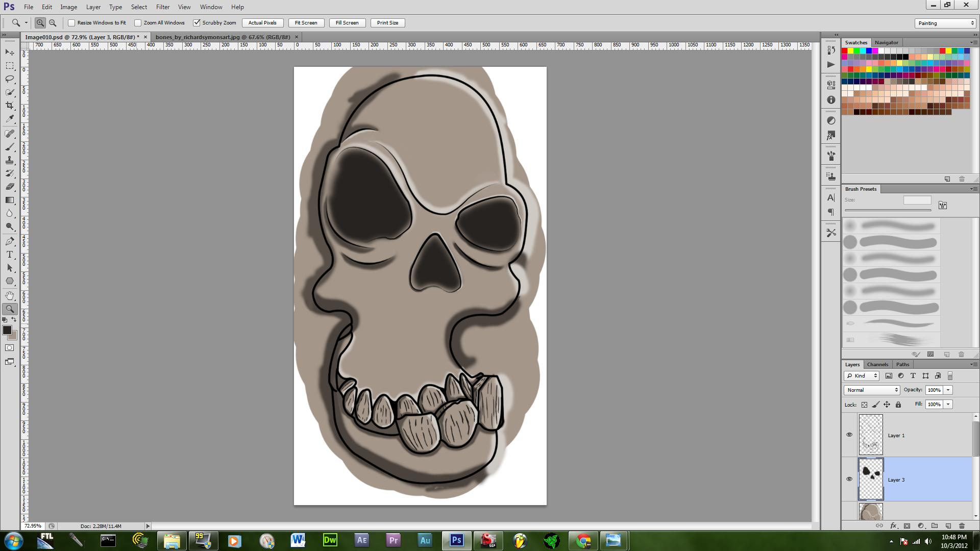Open the Image menu

pos(68,7)
